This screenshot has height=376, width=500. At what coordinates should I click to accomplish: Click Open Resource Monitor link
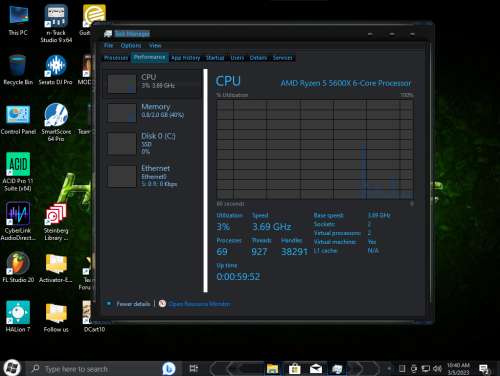click(199, 304)
